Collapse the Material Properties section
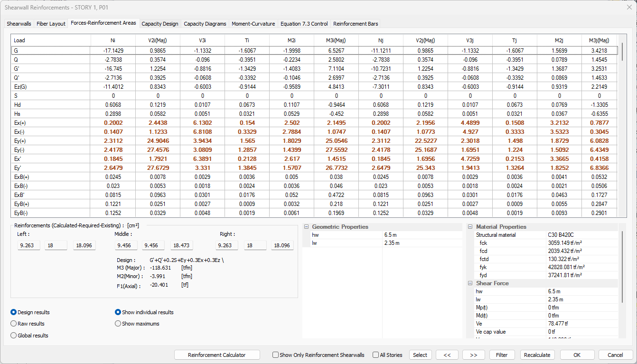637x364 pixels. (x=470, y=227)
